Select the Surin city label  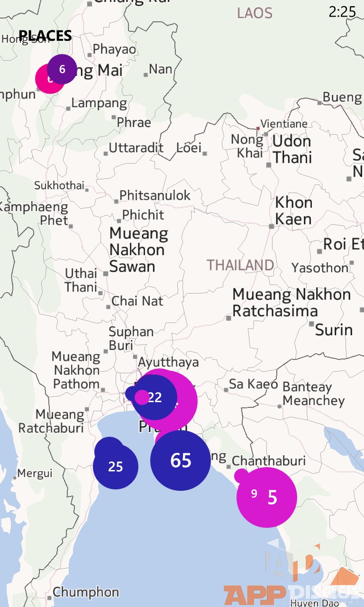point(334,330)
